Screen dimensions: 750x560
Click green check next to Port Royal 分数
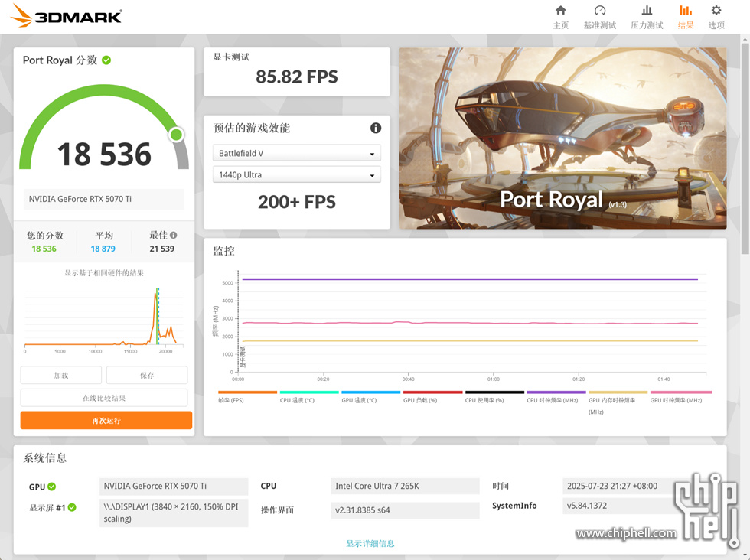tap(106, 60)
